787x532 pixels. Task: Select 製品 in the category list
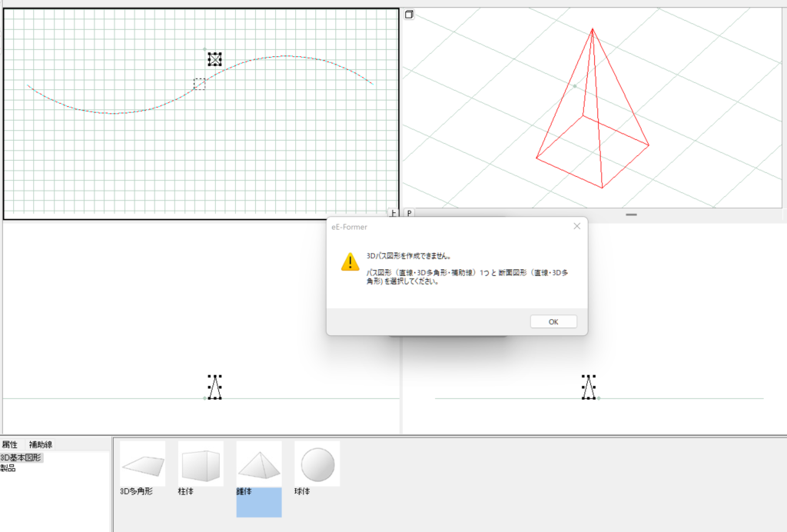click(8, 467)
